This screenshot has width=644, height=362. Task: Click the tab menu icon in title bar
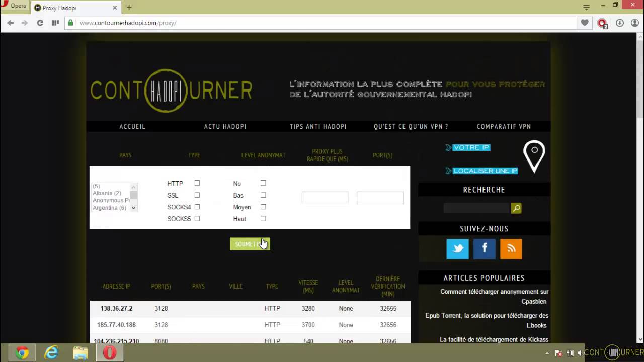tap(586, 7)
